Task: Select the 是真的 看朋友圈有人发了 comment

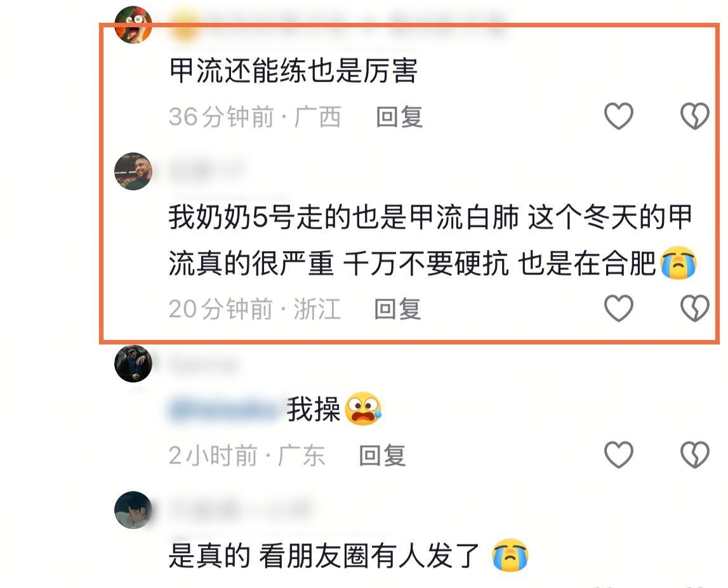Action: tap(348, 556)
